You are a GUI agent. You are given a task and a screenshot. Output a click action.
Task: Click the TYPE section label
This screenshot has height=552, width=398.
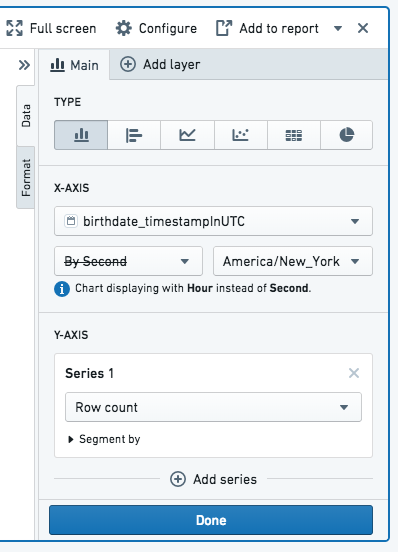tap(68, 102)
